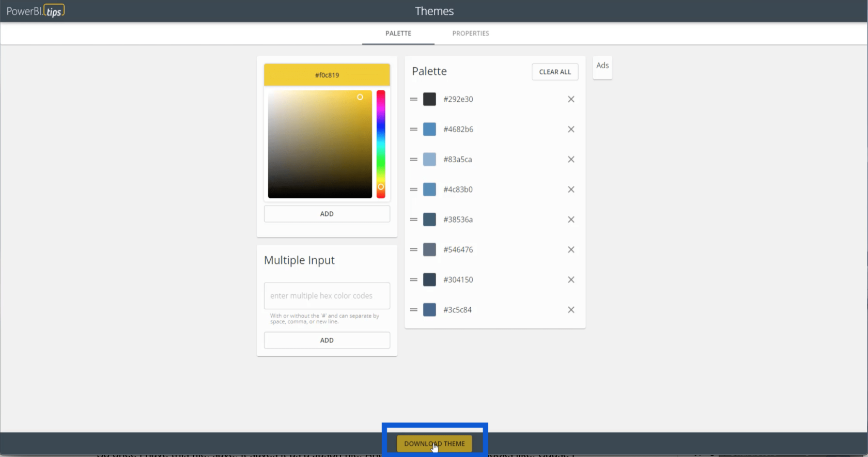Remove color #38536a from the palette
The width and height of the screenshot is (868, 457).
click(571, 219)
